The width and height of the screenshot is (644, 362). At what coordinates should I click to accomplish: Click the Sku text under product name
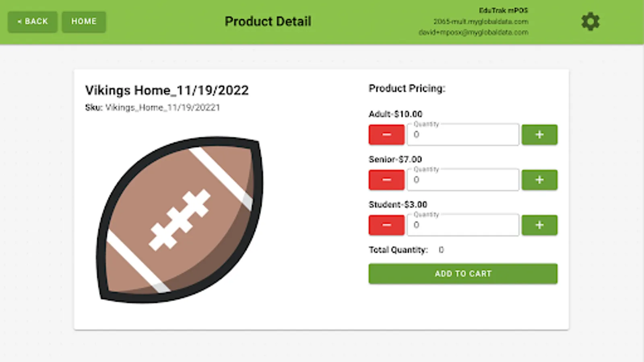pyautogui.click(x=153, y=108)
